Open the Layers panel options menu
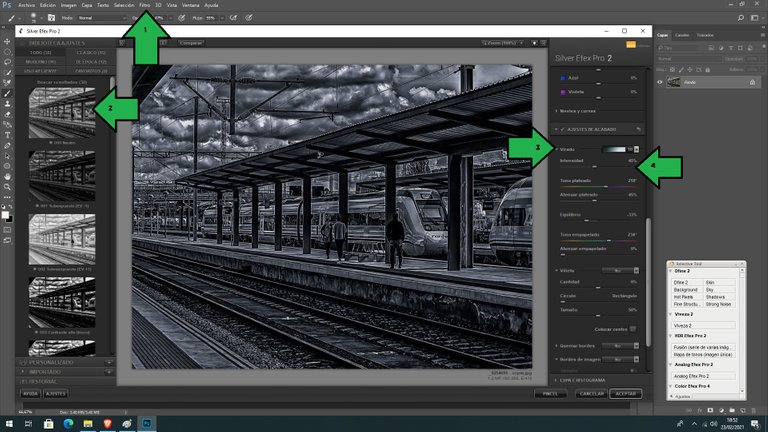 coord(762,35)
